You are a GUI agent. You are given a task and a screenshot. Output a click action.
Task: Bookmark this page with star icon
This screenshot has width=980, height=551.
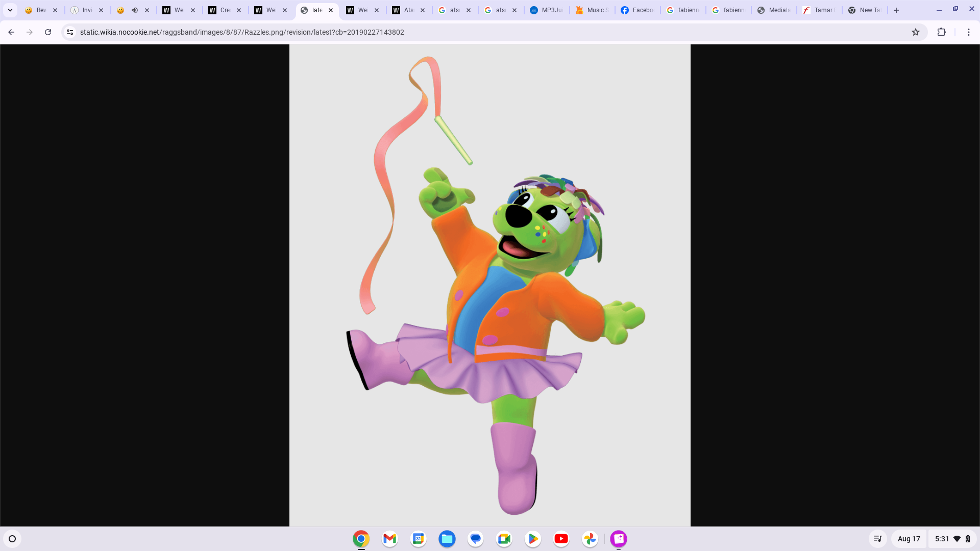[916, 32]
